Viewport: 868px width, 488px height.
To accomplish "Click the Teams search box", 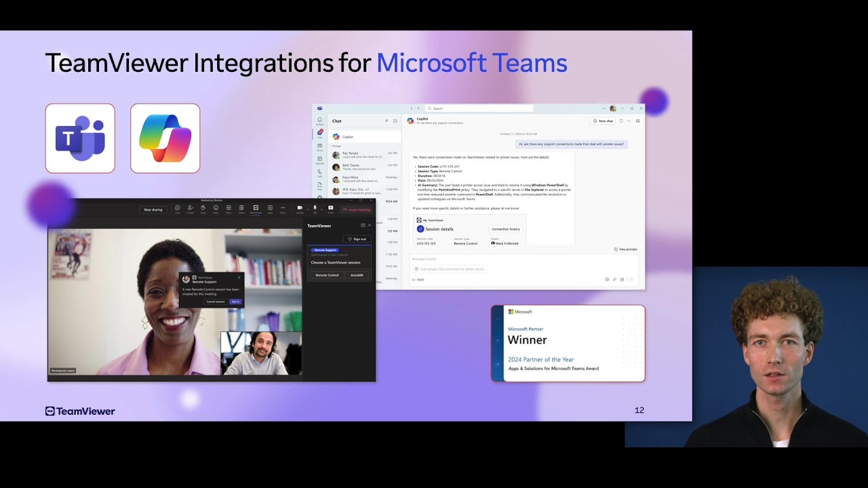I will pos(479,108).
